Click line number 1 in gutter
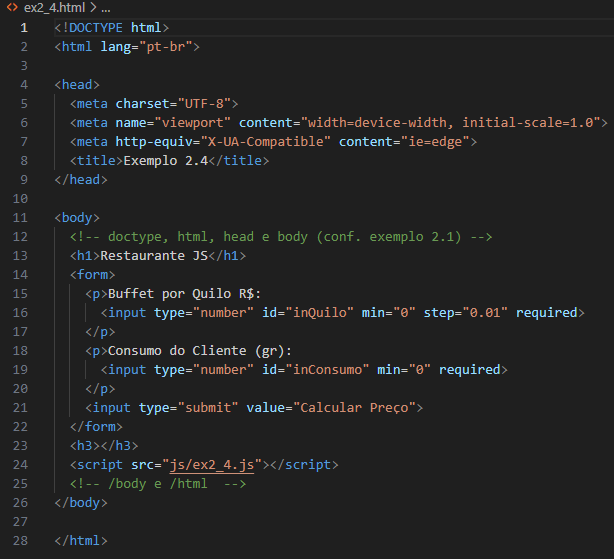 tap(24, 28)
